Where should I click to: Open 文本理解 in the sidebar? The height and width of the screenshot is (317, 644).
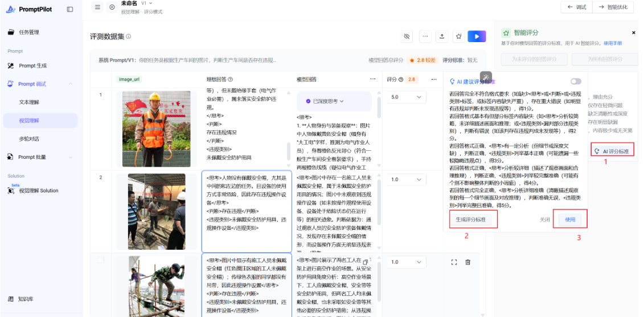point(29,102)
